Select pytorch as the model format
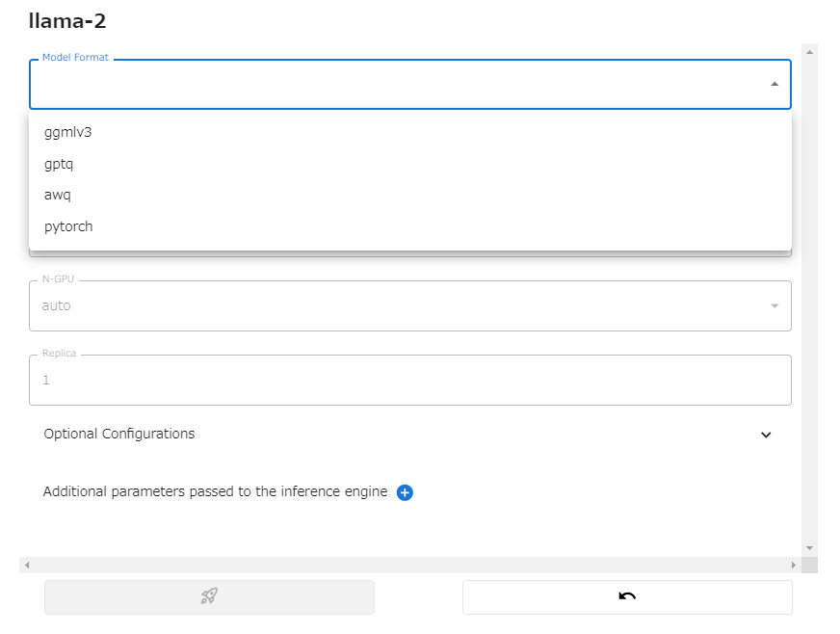 tap(409, 226)
